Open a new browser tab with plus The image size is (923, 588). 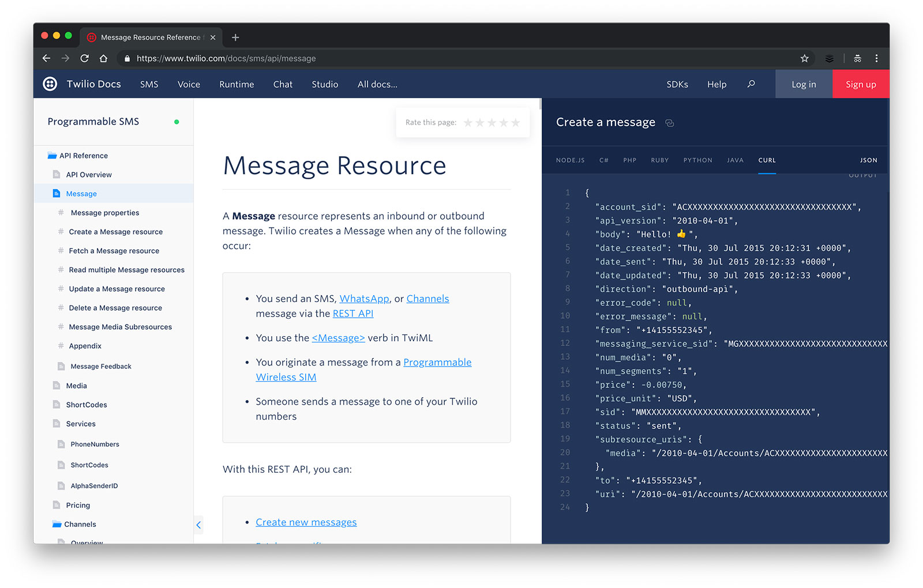tap(235, 37)
